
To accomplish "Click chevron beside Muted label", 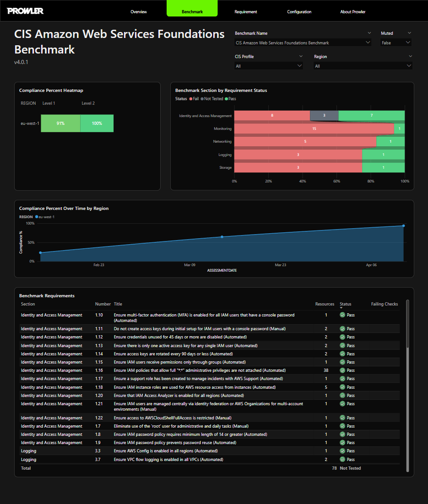I will click(x=409, y=33).
